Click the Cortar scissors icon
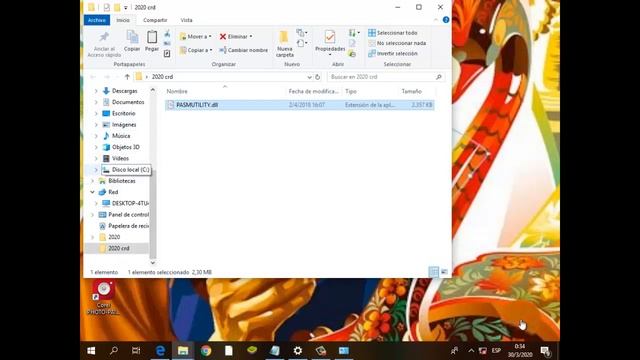The image size is (640, 360). [167, 33]
